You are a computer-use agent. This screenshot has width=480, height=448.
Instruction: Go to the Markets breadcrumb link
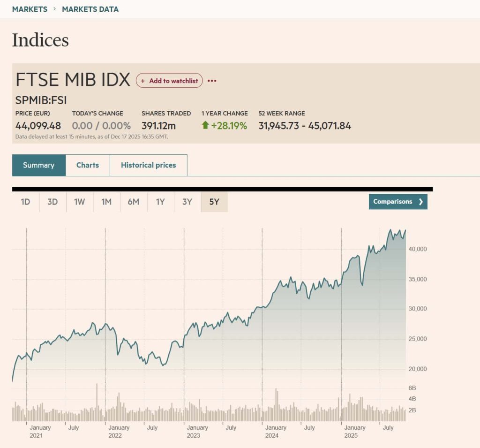[30, 9]
